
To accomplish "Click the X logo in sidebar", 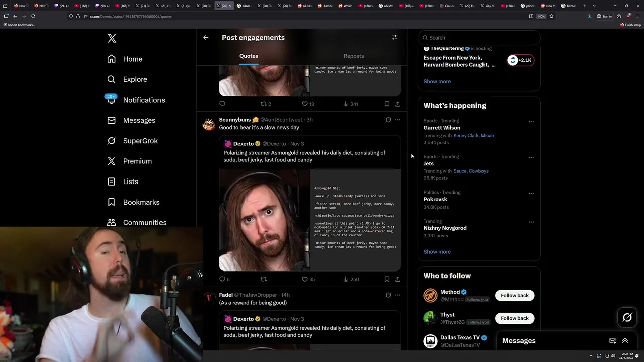I will [x=112, y=38].
